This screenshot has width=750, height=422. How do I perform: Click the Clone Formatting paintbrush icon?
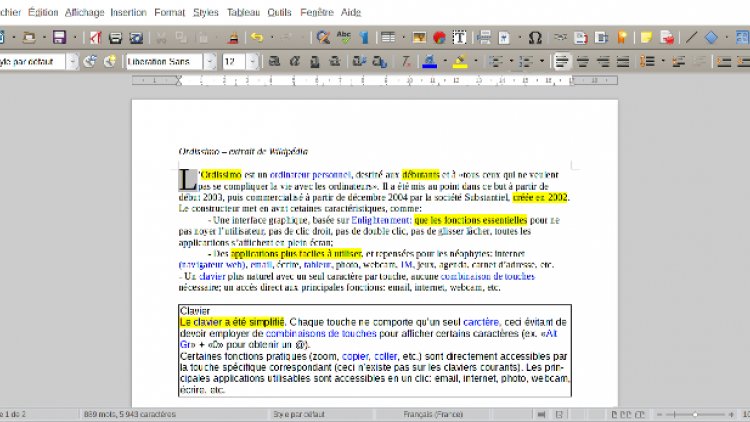pos(233,37)
